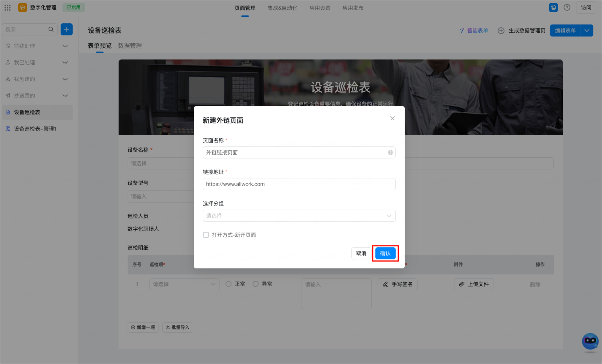This screenshot has height=364, width=602.
Task: Switch to 页面管理 tab
Action: (x=245, y=8)
